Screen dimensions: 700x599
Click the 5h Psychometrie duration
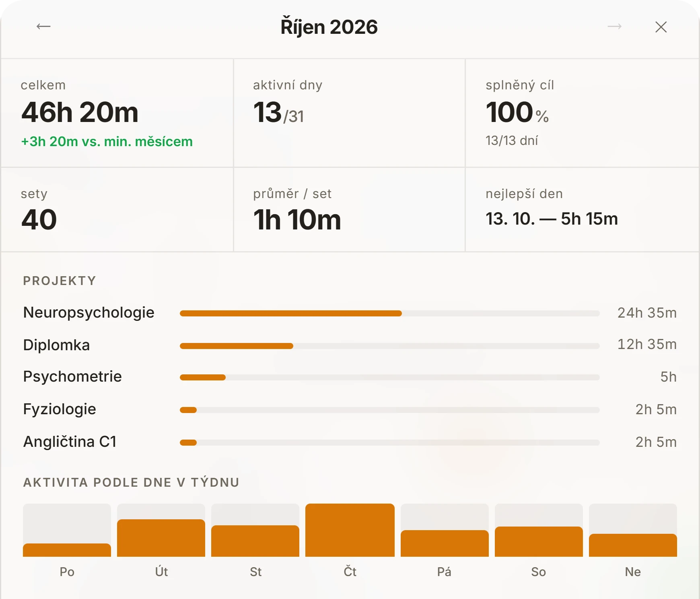(668, 377)
